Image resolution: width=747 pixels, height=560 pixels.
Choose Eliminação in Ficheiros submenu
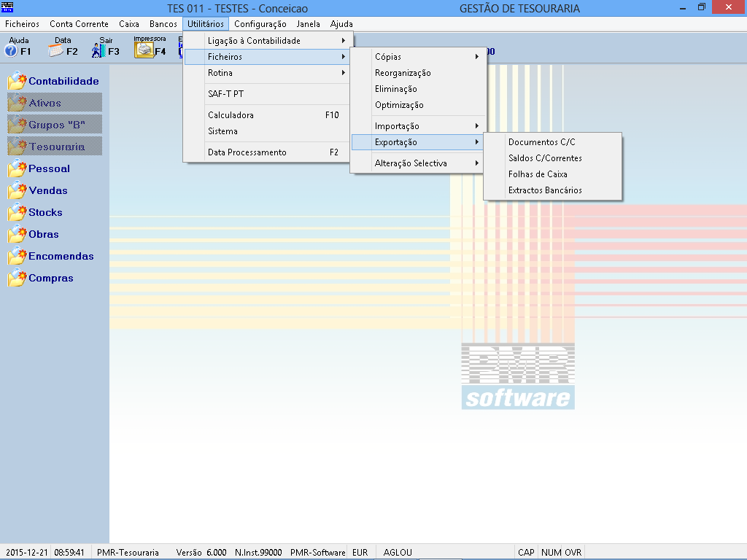coord(418,89)
